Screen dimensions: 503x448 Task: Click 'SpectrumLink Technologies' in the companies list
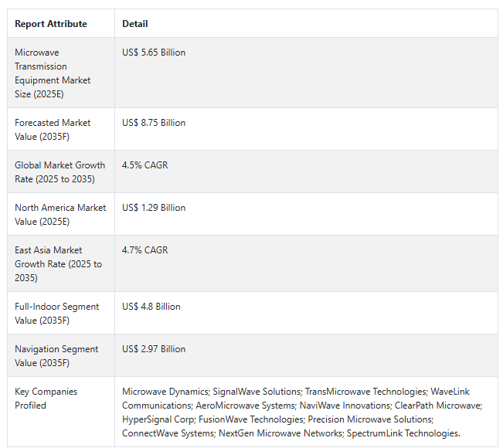click(x=403, y=433)
